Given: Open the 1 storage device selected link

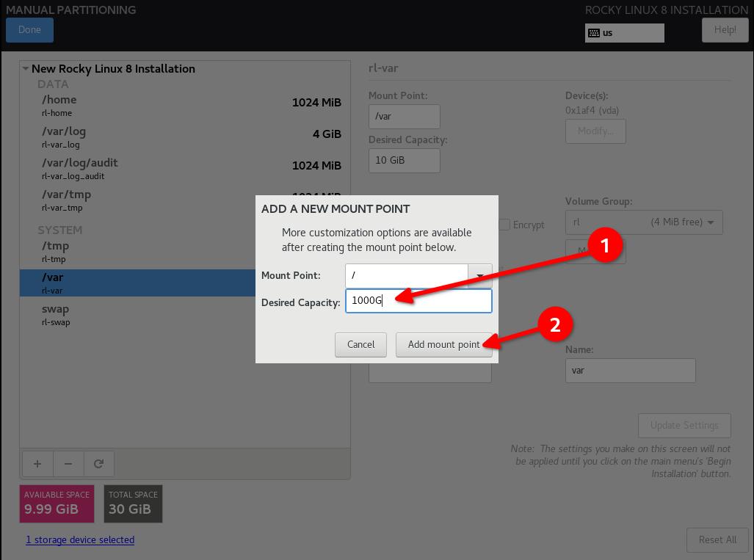Looking at the screenshot, I should (x=80, y=539).
